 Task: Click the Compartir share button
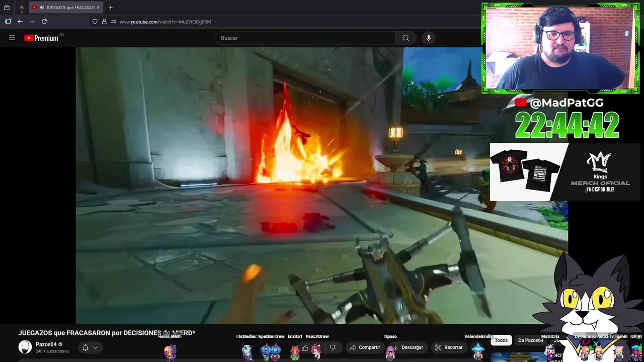coord(365,347)
